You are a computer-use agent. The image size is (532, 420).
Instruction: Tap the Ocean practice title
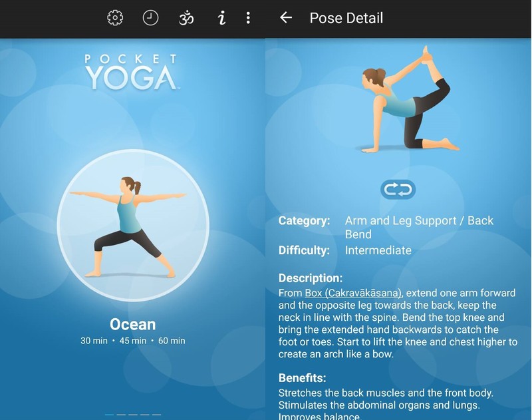132,325
